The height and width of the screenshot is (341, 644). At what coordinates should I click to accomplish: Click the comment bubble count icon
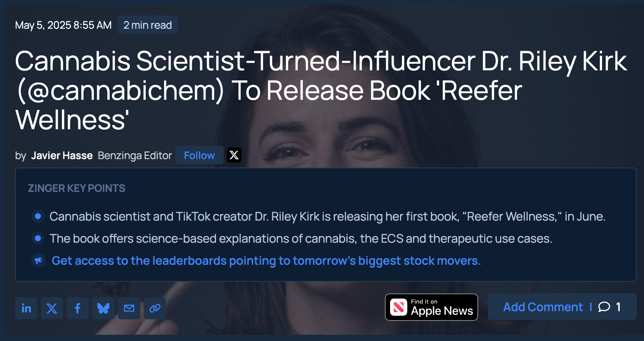click(x=604, y=307)
